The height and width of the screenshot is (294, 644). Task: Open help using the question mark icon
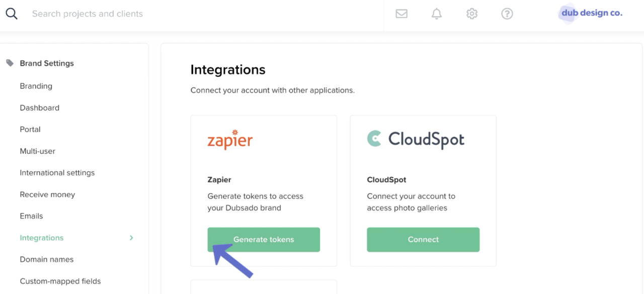pyautogui.click(x=507, y=14)
